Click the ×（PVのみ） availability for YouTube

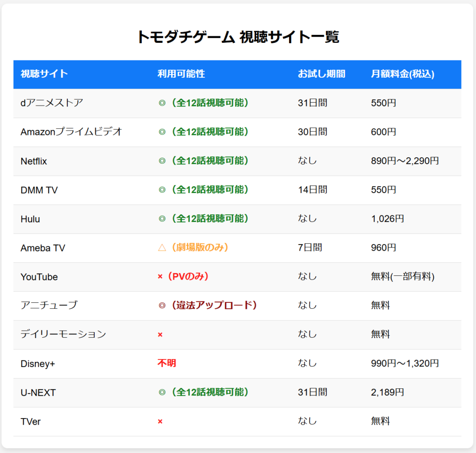[183, 276]
